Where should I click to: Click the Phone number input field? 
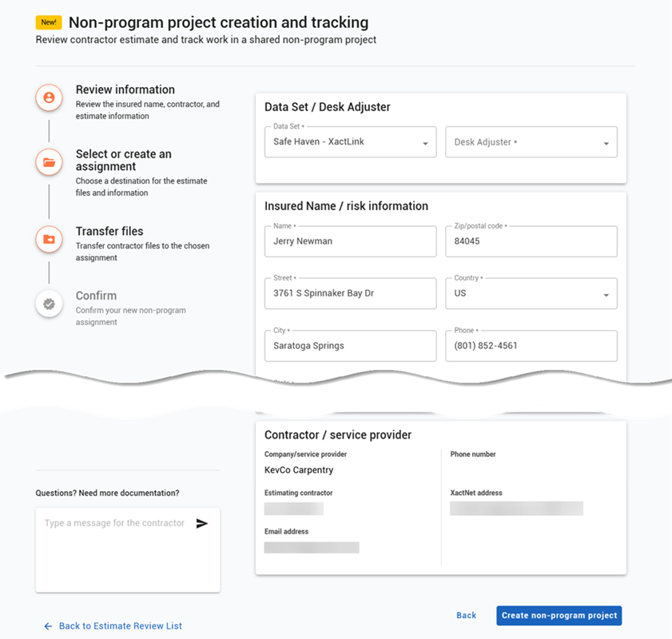point(531,346)
